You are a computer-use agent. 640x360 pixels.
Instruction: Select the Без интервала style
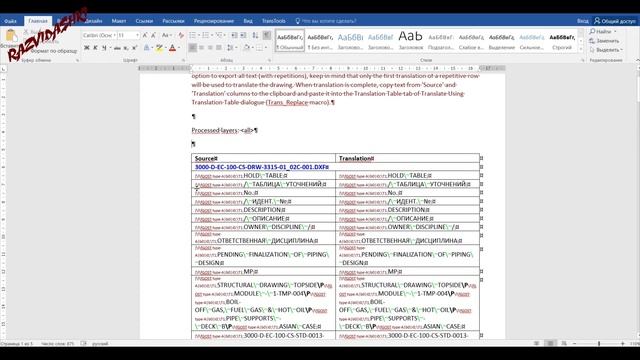(x=320, y=41)
